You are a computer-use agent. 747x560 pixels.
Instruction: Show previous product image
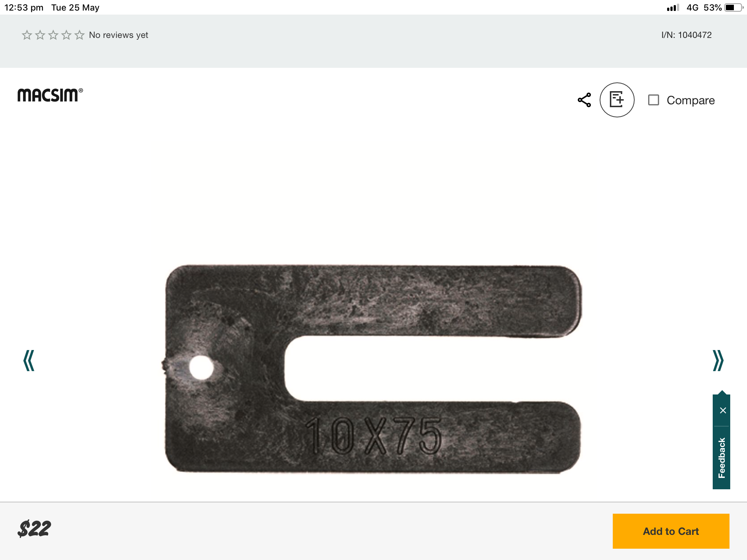[29, 360]
